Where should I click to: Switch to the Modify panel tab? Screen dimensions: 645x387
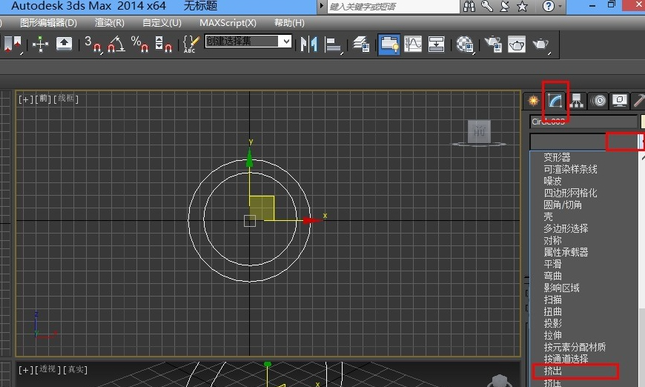555,101
